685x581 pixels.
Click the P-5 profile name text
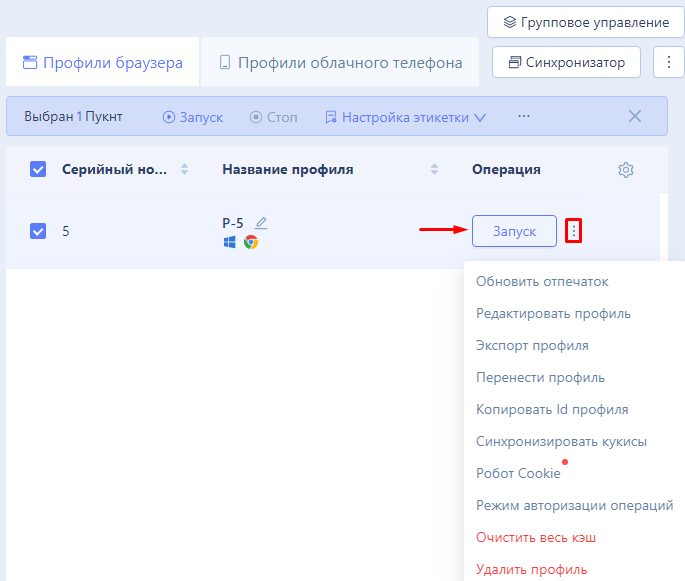tap(232, 223)
